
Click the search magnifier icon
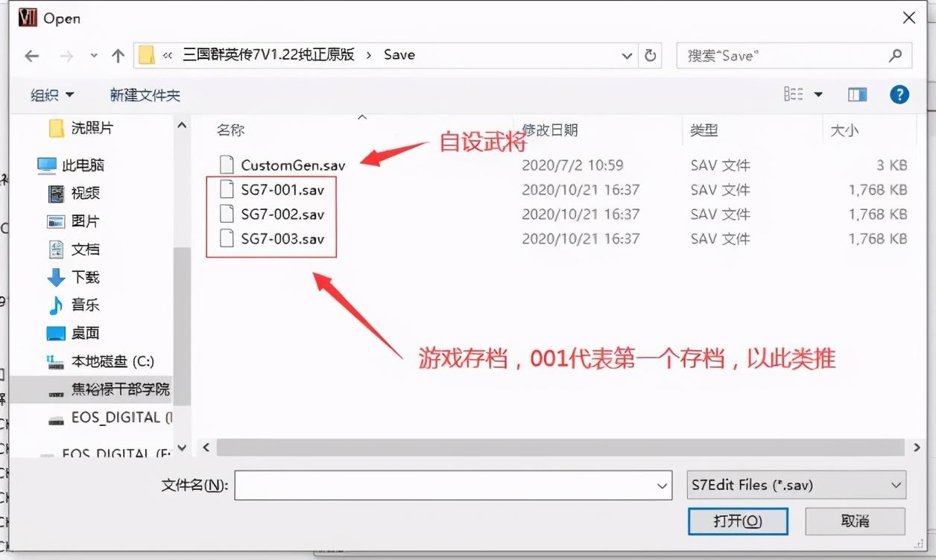point(896,55)
